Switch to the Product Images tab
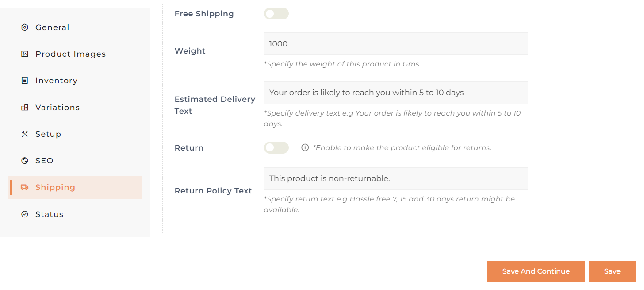644x290 pixels. (x=70, y=54)
